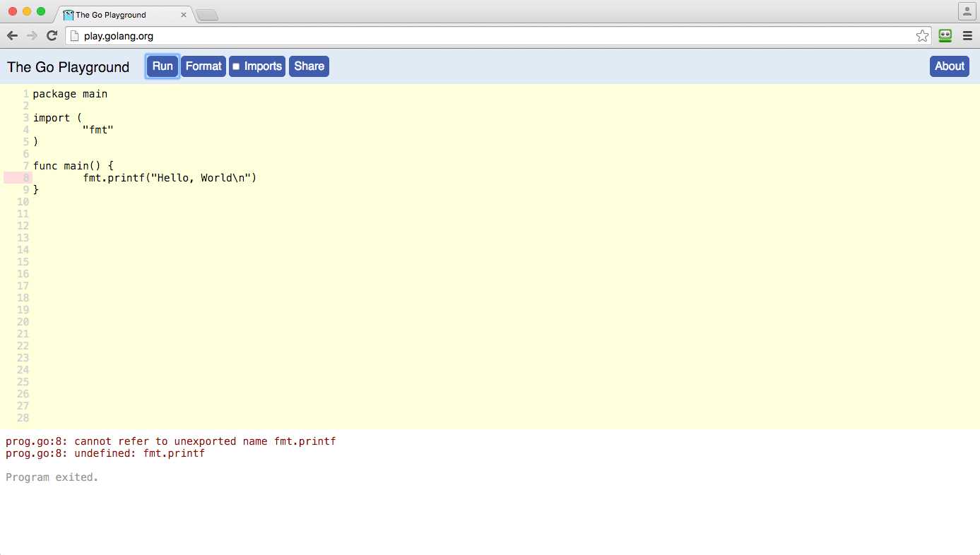Run the Go program
This screenshot has height=555, width=980.
pyautogui.click(x=162, y=66)
